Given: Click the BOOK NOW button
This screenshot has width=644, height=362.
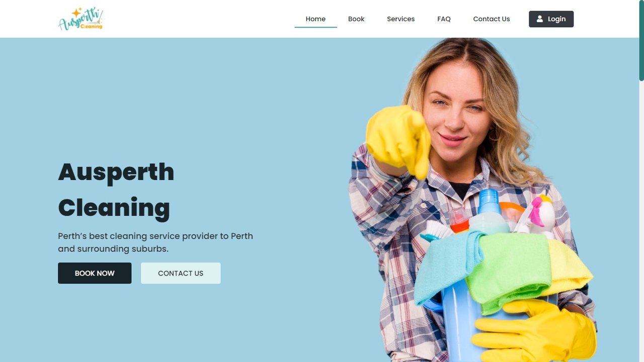Looking at the screenshot, I should [95, 273].
